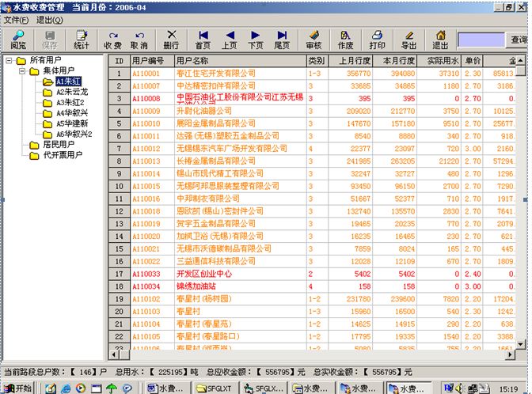
Task: Collapse the 集体用户 tree node
Action: tap(22, 71)
